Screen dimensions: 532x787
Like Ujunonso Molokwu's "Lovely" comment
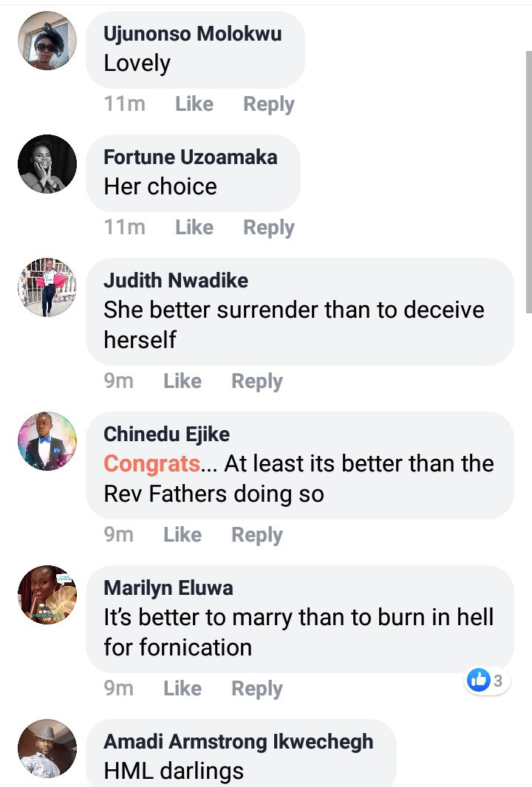point(194,105)
